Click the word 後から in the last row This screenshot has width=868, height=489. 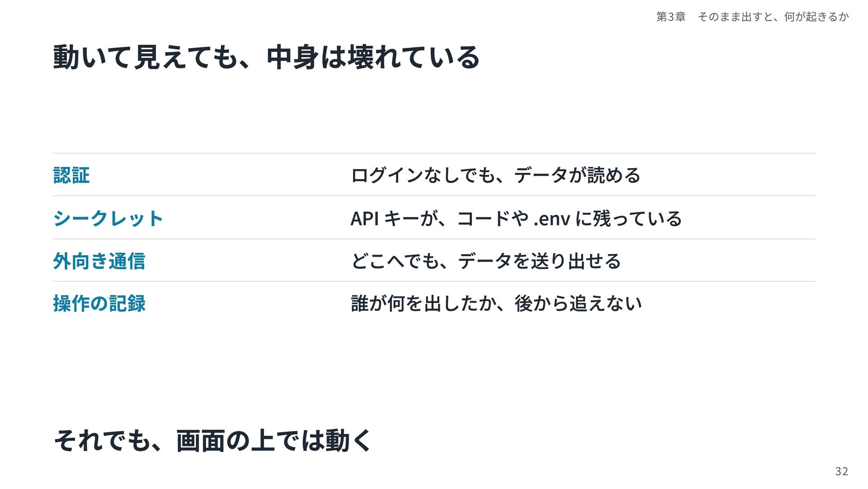pos(542,303)
